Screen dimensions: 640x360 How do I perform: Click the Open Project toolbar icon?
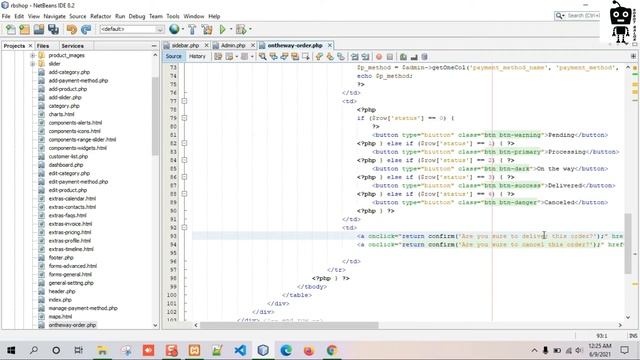point(39,29)
